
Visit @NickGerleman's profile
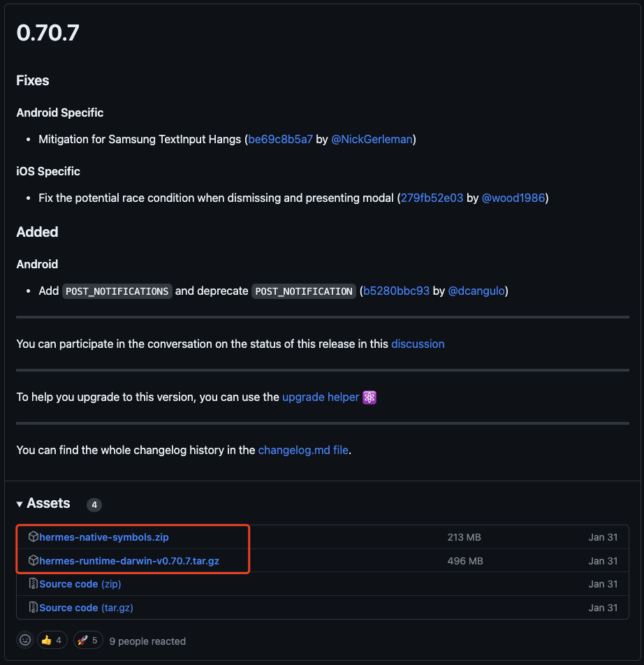click(371, 139)
